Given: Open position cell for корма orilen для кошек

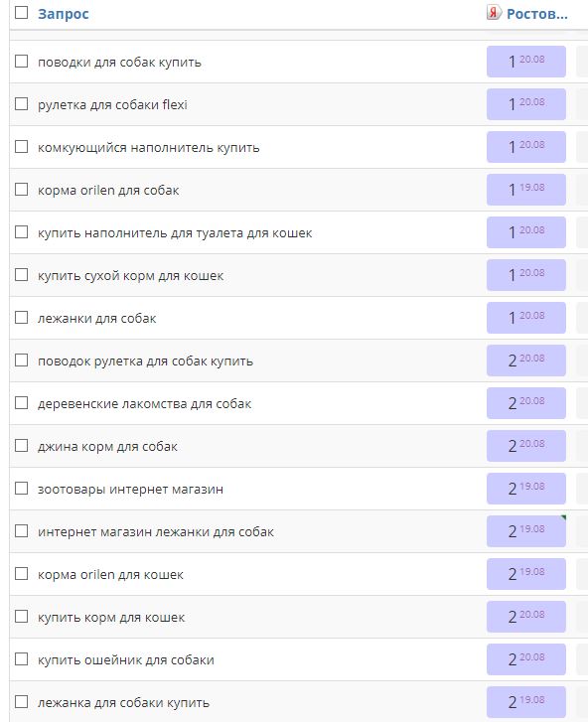Looking at the screenshot, I should point(526,574).
